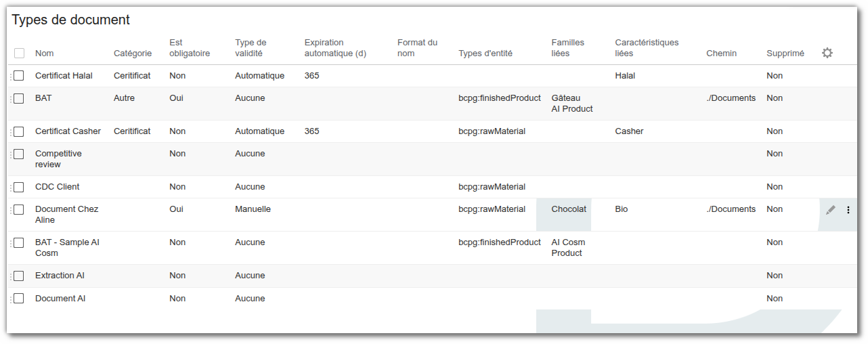
Task: Click the Competitive review name cell
Action: click(x=58, y=159)
